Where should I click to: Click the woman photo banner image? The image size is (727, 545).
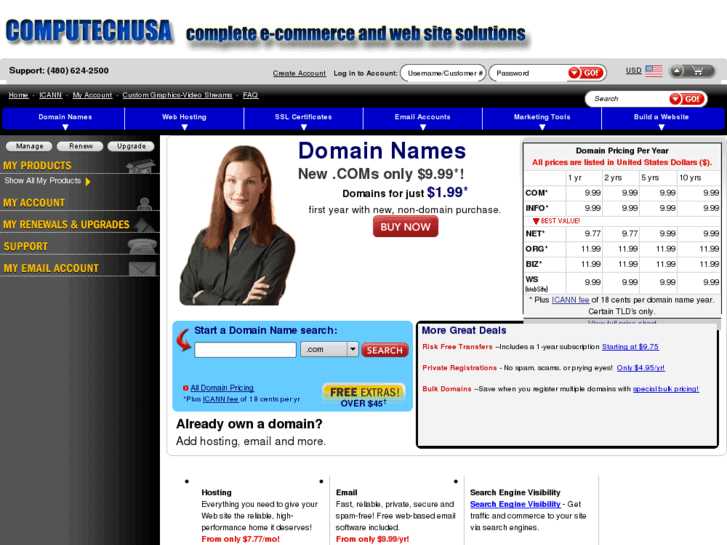(237, 225)
